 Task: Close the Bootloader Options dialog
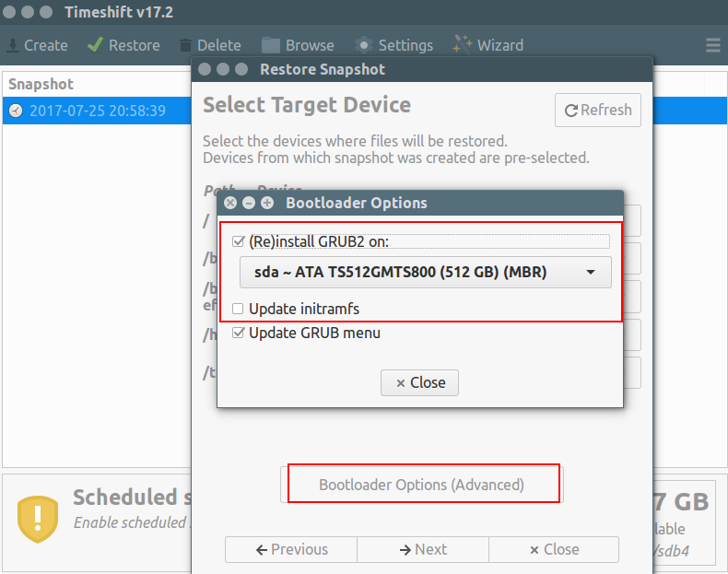click(x=420, y=382)
